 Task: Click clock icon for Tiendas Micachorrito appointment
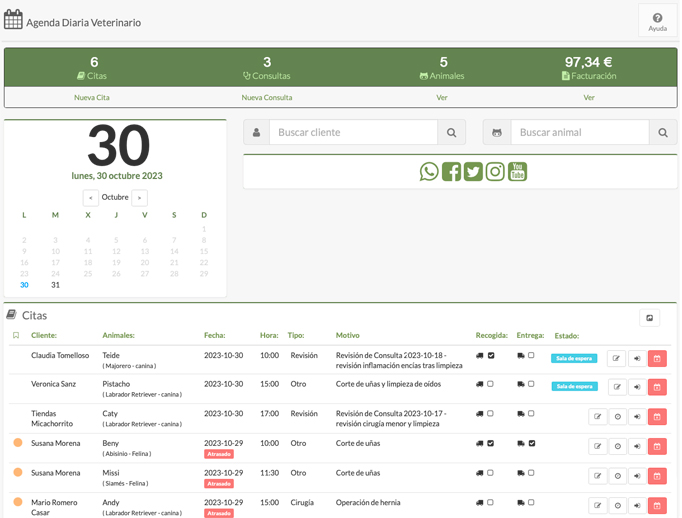click(x=617, y=417)
